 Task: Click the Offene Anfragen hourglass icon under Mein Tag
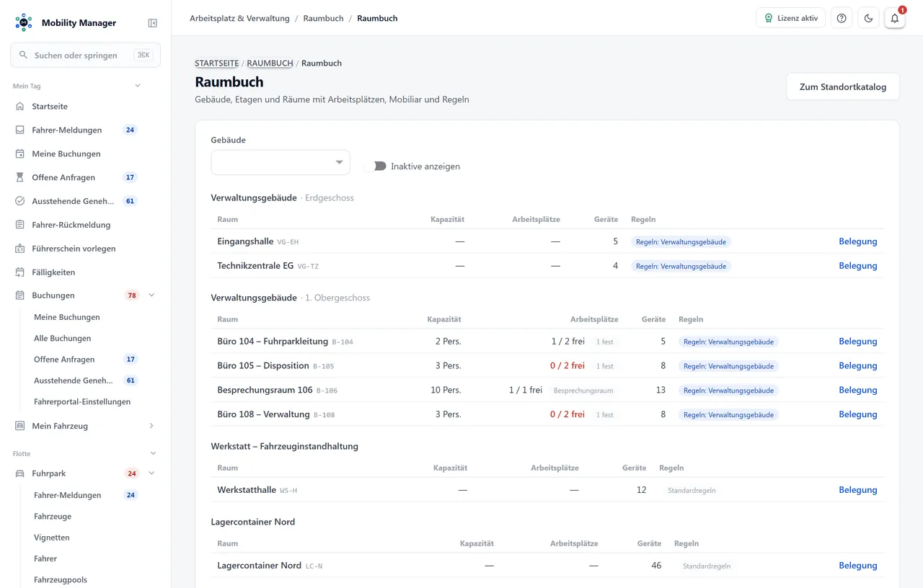coord(20,177)
